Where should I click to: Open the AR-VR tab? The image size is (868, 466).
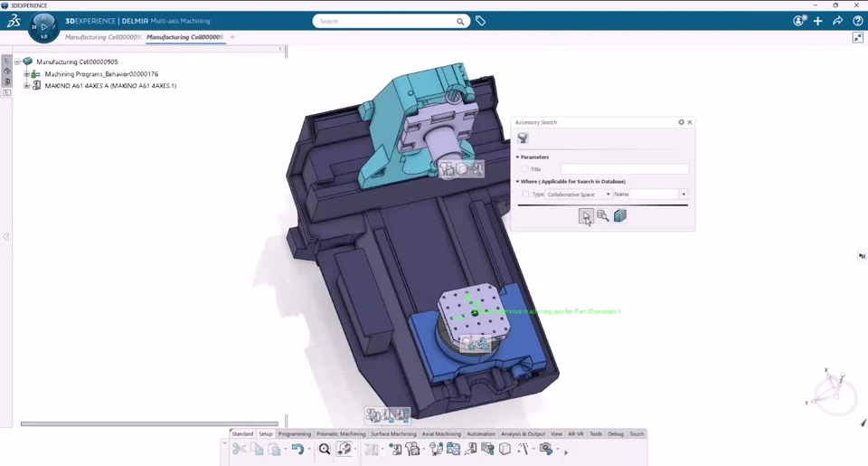(576, 433)
